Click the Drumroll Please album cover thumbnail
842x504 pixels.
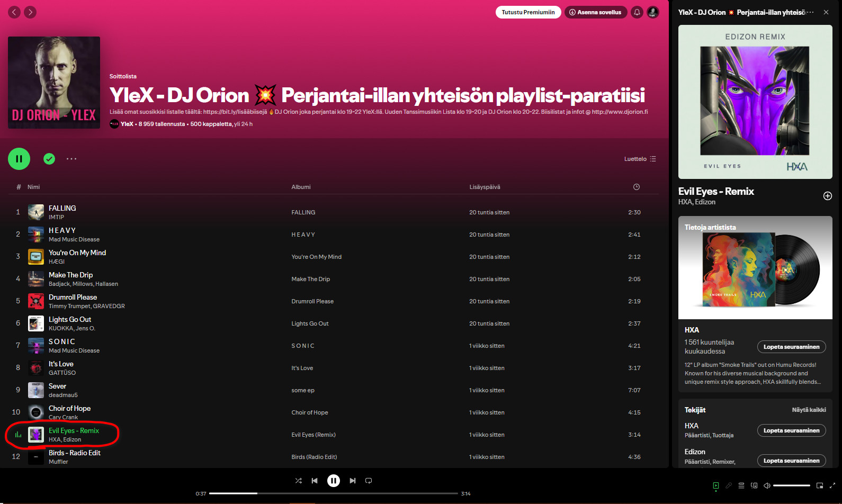tap(36, 301)
